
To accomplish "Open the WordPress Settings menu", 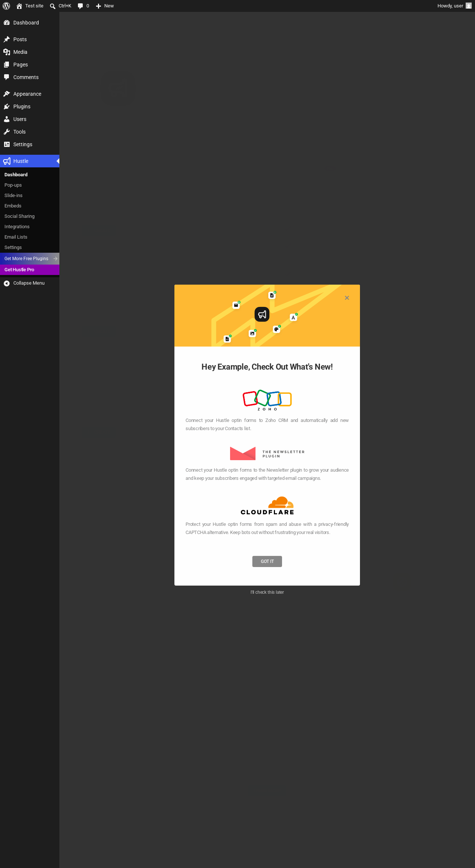I will tap(30, 144).
